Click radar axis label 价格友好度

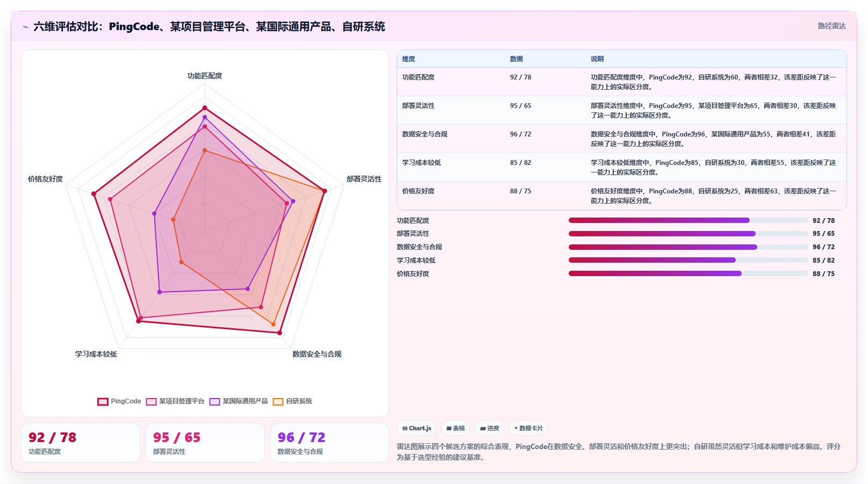[x=45, y=179]
